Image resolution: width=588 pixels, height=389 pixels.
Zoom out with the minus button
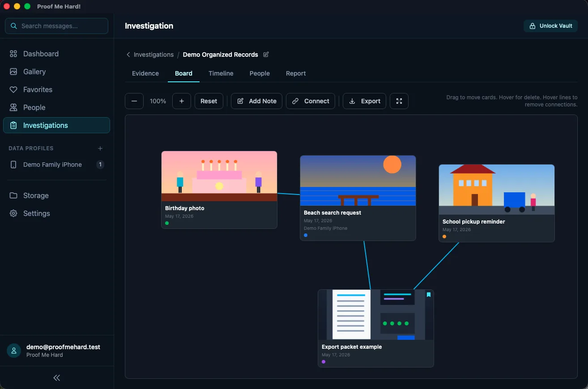click(x=134, y=101)
